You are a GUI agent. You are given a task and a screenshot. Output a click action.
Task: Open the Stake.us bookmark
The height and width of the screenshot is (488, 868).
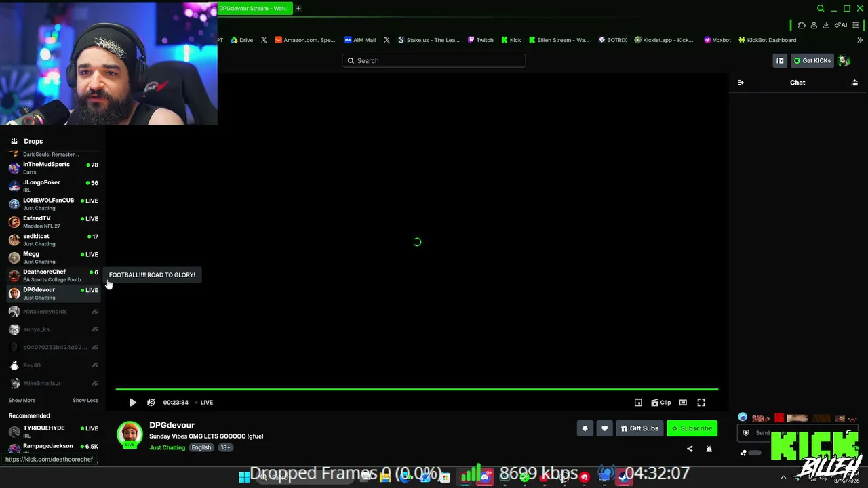click(429, 40)
